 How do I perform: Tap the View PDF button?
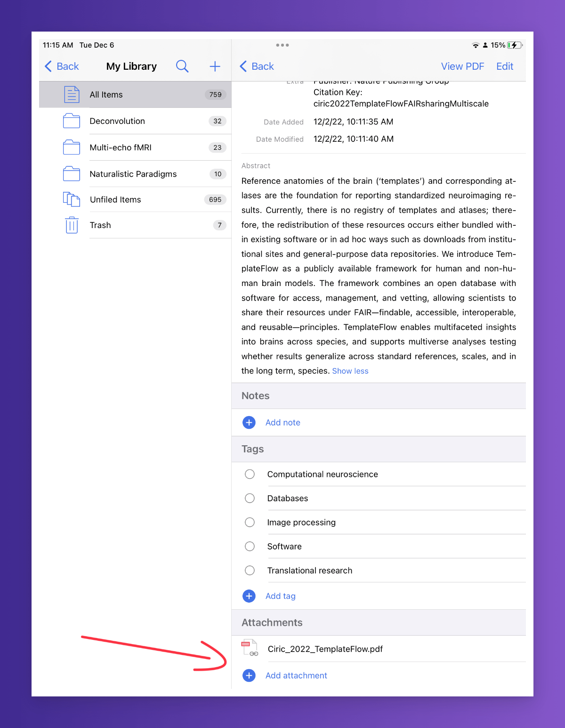462,66
